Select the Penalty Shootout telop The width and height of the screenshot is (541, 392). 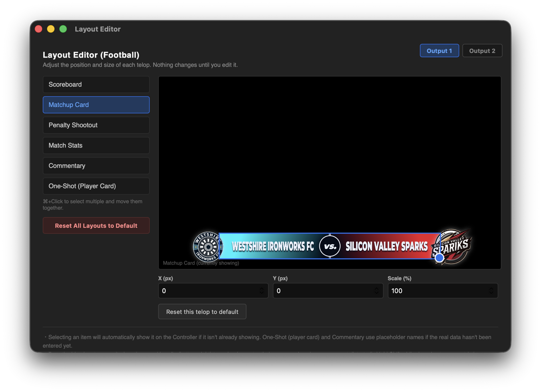[96, 125]
